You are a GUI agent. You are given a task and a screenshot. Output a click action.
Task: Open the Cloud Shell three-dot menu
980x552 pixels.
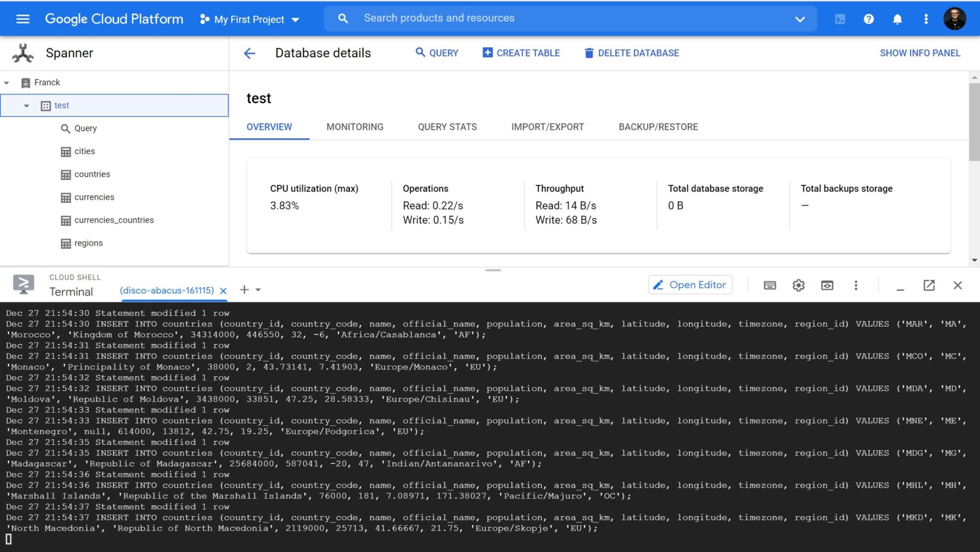click(856, 286)
